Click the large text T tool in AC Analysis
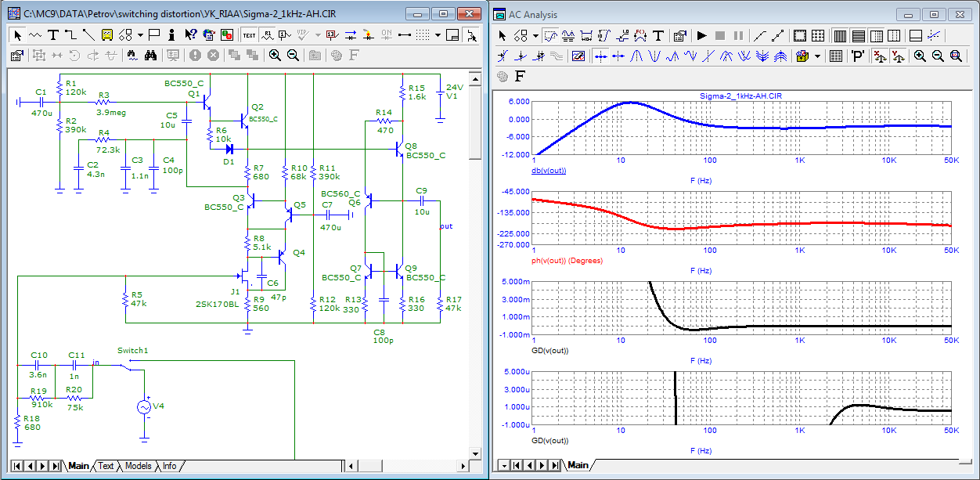Screen dimensions: 980x480 658,35
